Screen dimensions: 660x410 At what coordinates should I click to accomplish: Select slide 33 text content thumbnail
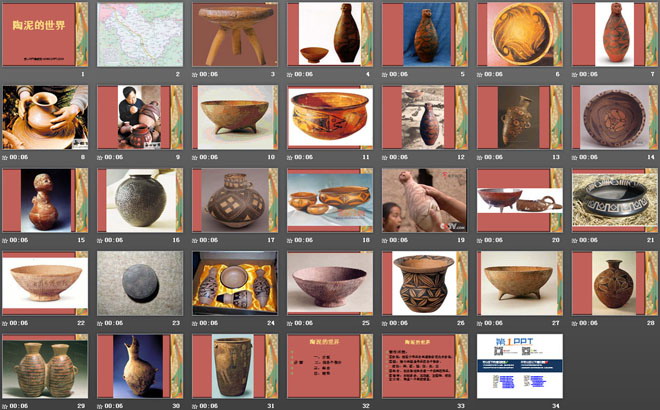point(424,366)
